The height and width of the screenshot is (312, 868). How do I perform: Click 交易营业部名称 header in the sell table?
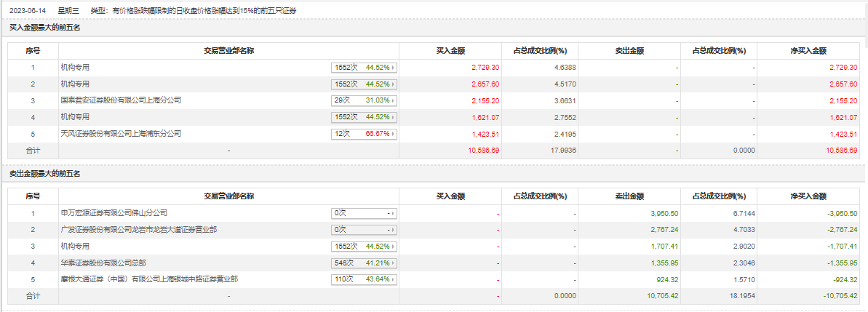pos(228,196)
